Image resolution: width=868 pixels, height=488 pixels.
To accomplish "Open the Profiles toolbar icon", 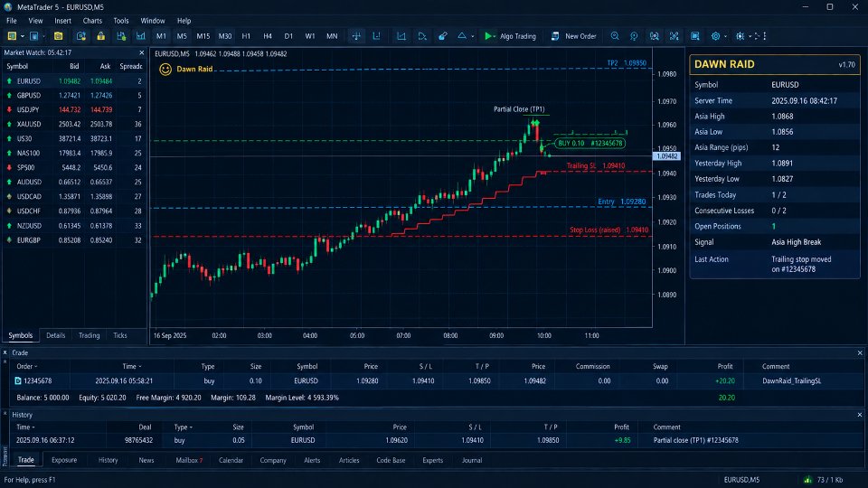I will point(34,36).
